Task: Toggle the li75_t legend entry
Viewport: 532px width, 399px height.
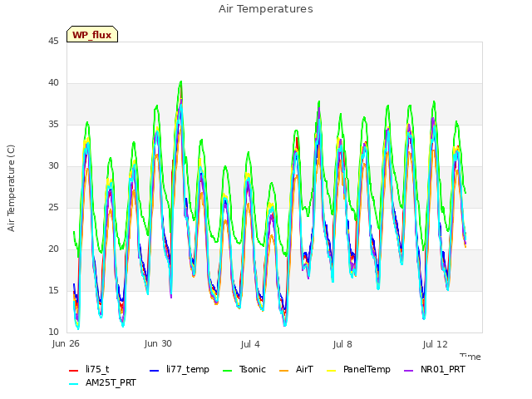Action: pos(89,369)
